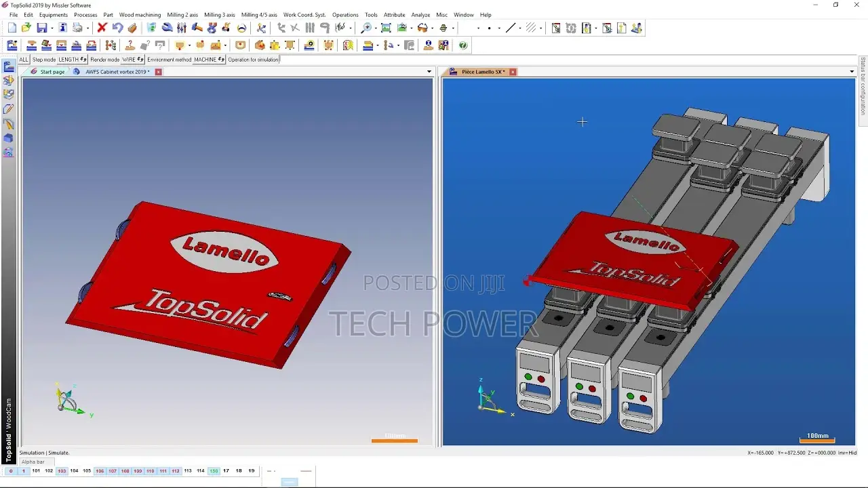
Task: Click the Alpha bar tab label
Action: pyautogui.click(x=33, y=462)
